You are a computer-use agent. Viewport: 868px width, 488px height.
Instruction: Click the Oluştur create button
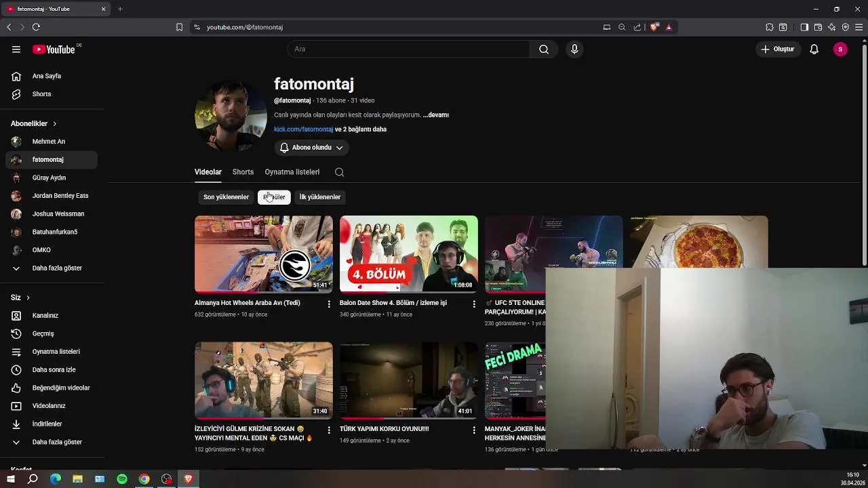pyautogui.click(x=777, y=49)
